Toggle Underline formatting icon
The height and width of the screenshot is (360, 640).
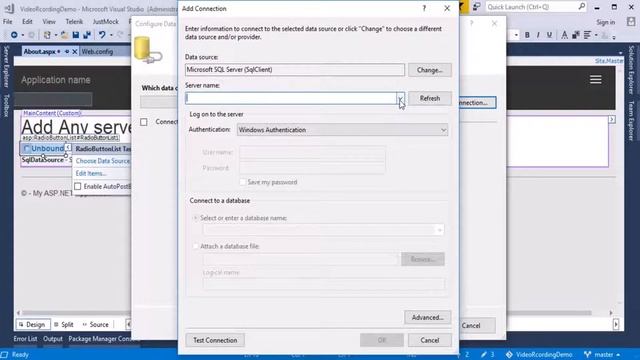click(x=549, y=35)
